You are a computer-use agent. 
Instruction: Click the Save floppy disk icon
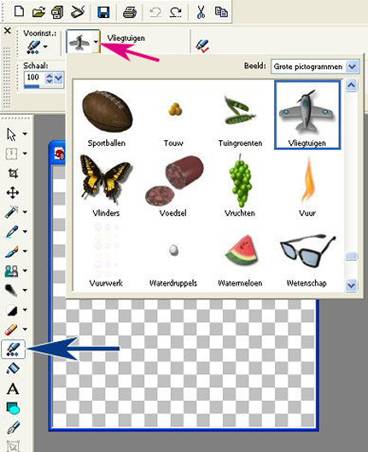pyautogui.click(x=104, y=13)
